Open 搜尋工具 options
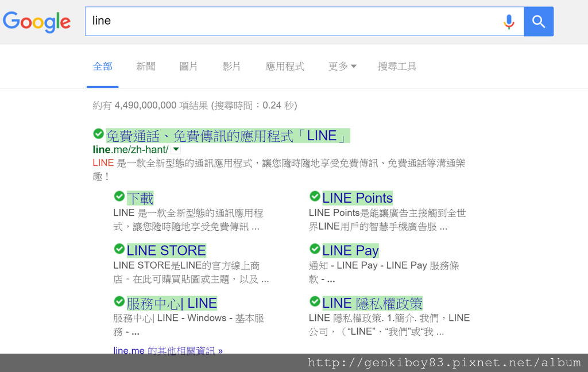 pyautogui.click(x=397, y=67)
